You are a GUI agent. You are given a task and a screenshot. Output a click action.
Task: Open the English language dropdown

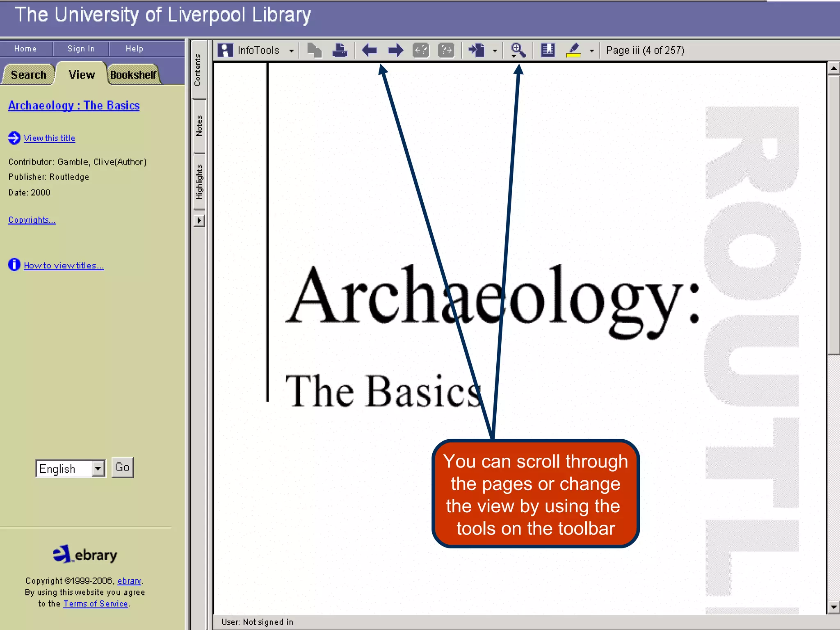coord(71,468)
